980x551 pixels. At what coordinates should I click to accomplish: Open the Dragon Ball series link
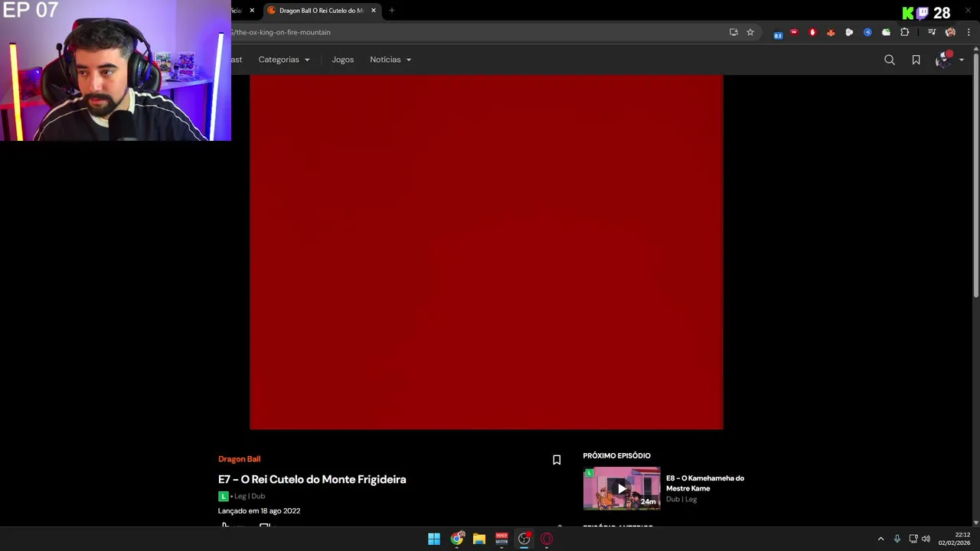(x=239, y=459)
